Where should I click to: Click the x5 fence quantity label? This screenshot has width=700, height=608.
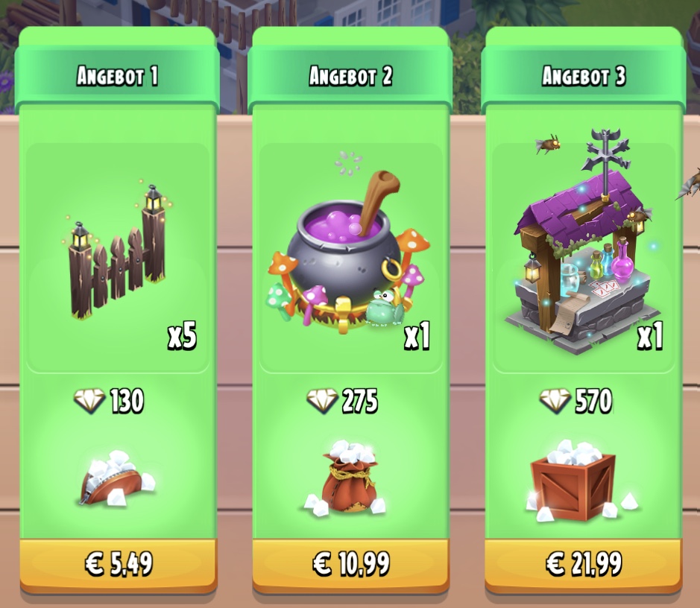click(182, 336)
